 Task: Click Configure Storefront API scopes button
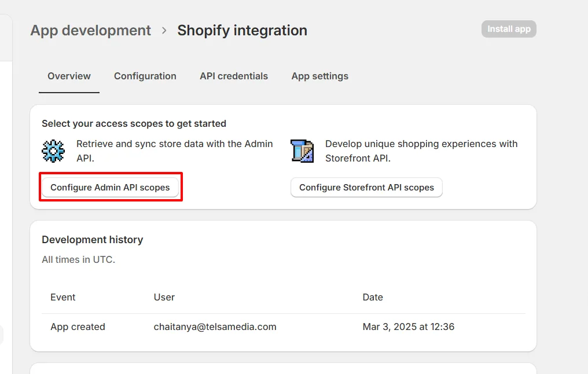pos(366,187)
